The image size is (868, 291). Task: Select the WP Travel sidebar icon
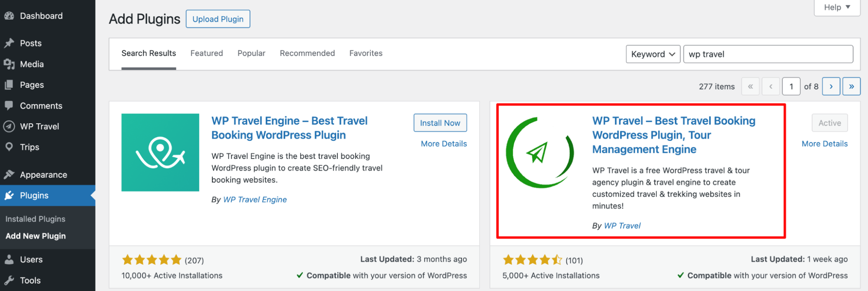(x=10, y=126)
